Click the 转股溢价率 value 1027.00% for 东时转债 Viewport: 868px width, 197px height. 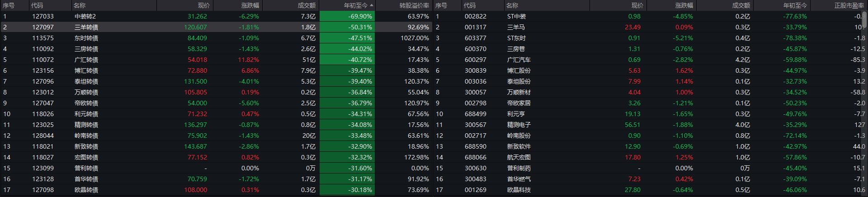(x=415, y=38)
